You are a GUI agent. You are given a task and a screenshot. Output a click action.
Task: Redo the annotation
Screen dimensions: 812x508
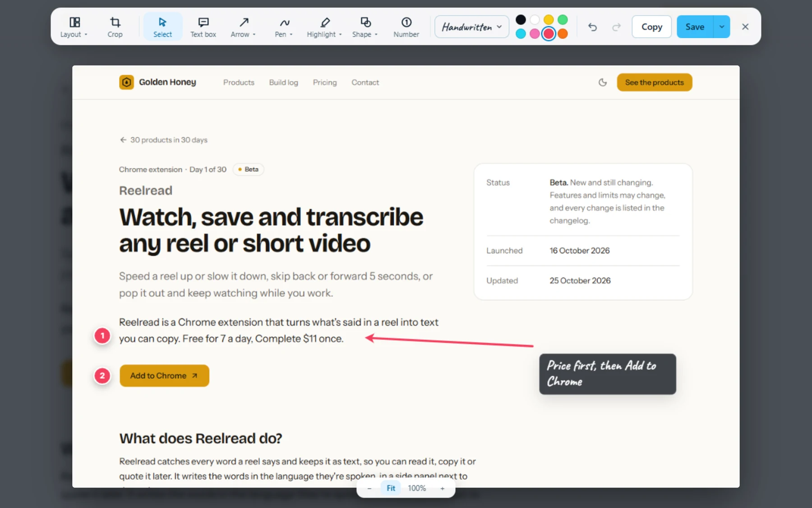click(616, 27)
